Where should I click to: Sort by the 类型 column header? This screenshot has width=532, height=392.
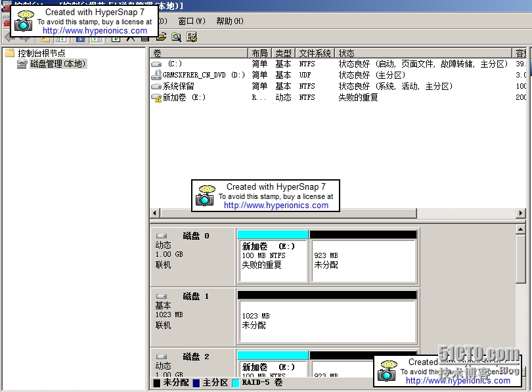[x=283, y=53]
